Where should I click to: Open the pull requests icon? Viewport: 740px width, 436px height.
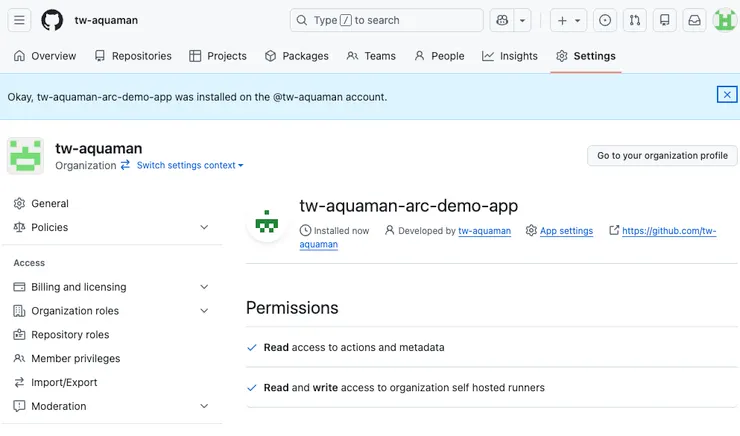635,20
